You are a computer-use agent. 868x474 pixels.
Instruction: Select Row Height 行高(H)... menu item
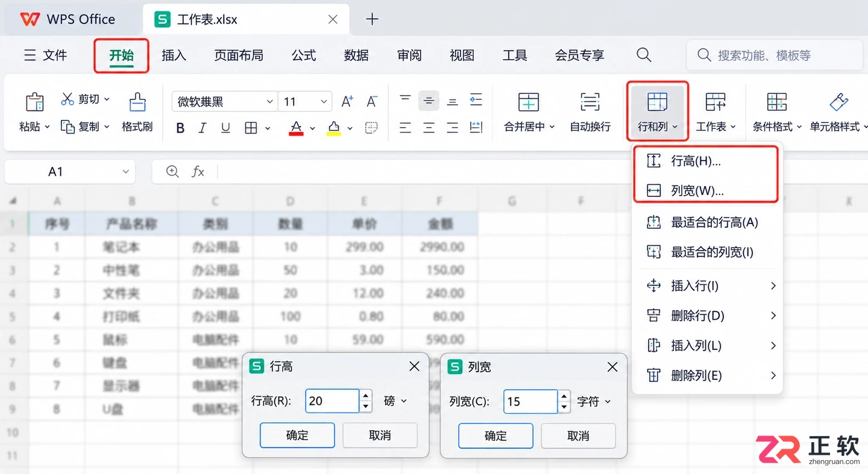706,161
